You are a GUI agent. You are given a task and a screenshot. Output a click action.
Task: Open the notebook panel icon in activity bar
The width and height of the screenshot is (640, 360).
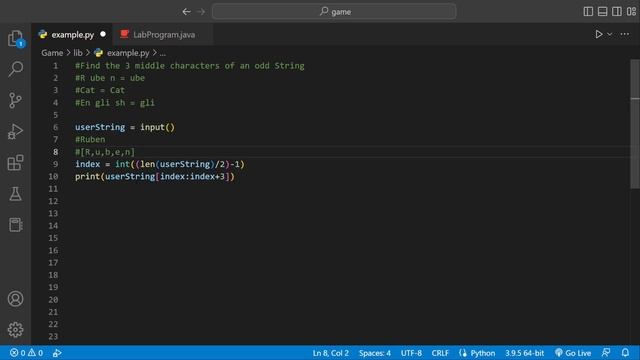(16, 224)
